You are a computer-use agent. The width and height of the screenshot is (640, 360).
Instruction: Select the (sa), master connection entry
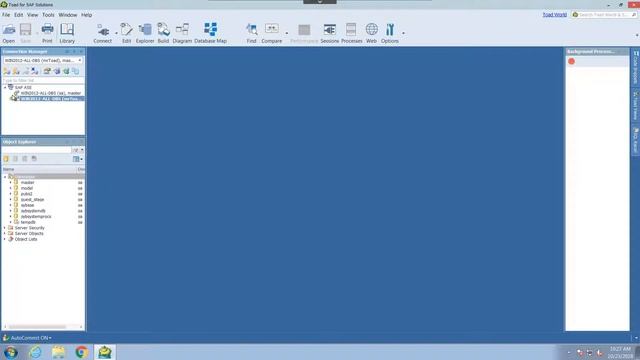[51, 93]
